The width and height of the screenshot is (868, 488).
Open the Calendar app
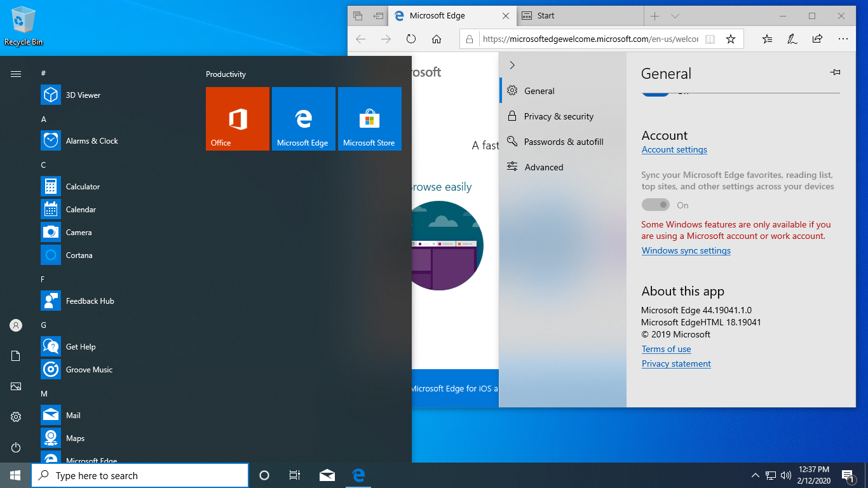pyautogui.click(x=114, y=210)
